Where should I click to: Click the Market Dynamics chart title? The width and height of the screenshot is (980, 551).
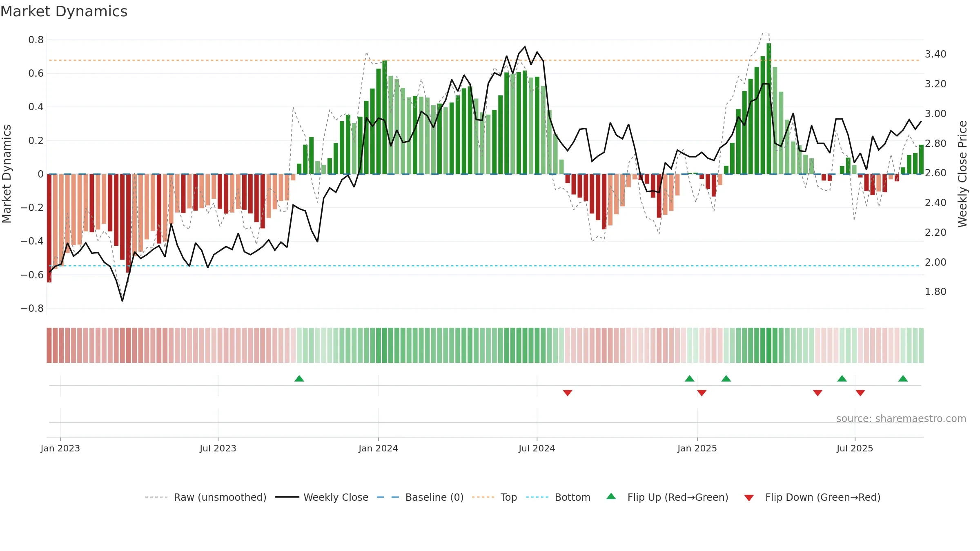tap(64, 11)
